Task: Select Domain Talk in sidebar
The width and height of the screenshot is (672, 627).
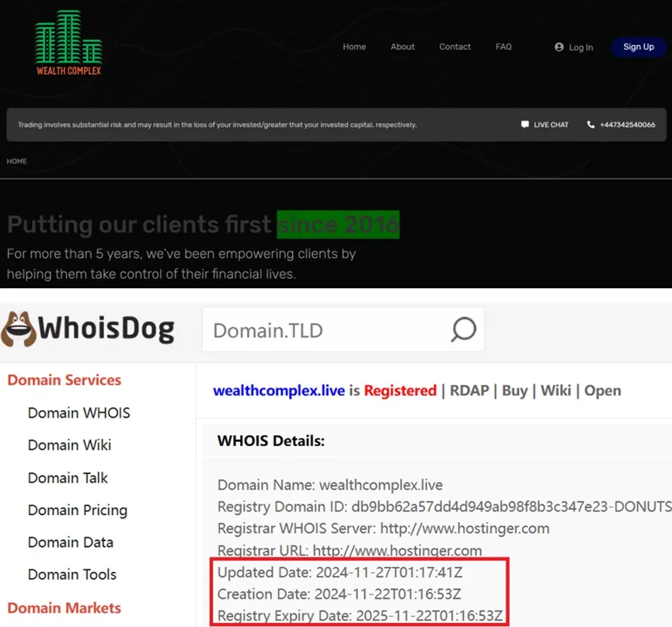Action: coord(68,478)
